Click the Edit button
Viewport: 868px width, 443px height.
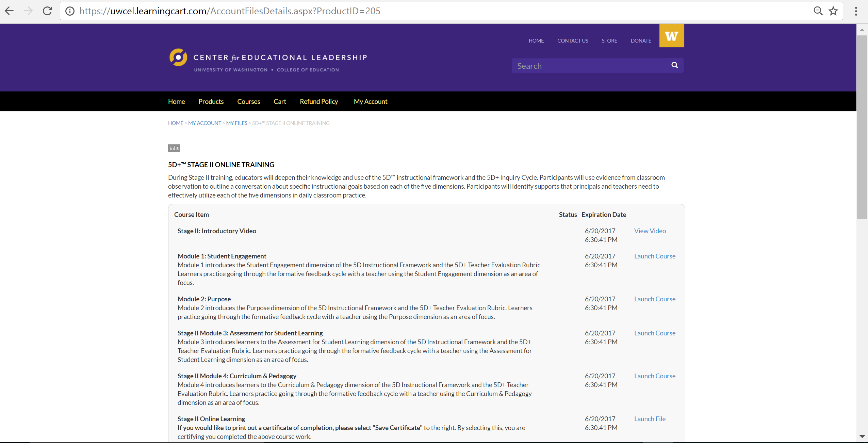(174, 148)
